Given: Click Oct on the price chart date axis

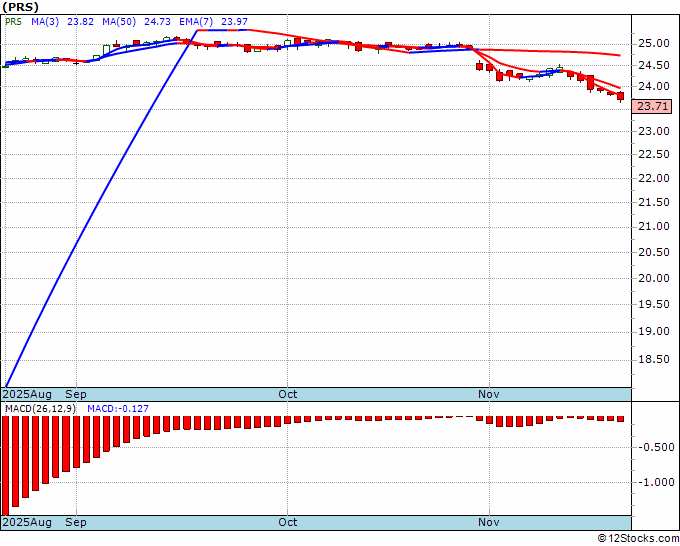Looking at the screenshot, I should pyautogui.click(x=288, y=395).
